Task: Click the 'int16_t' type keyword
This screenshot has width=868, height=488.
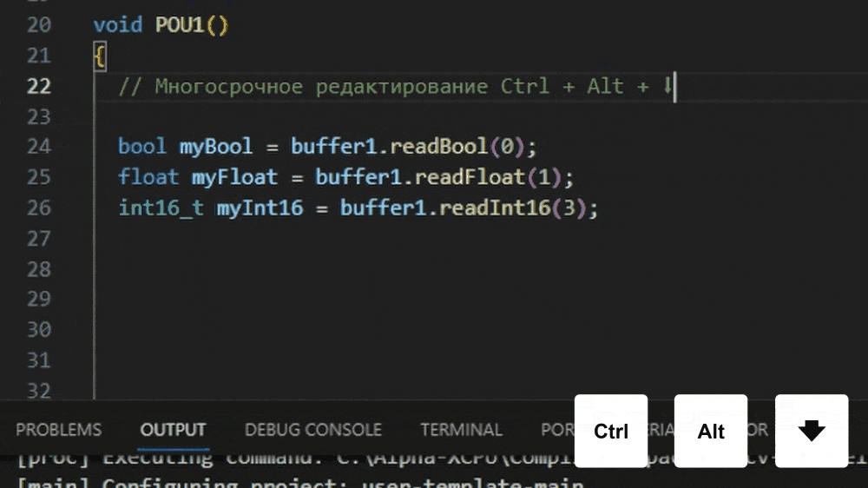Action: pos(161,208)
